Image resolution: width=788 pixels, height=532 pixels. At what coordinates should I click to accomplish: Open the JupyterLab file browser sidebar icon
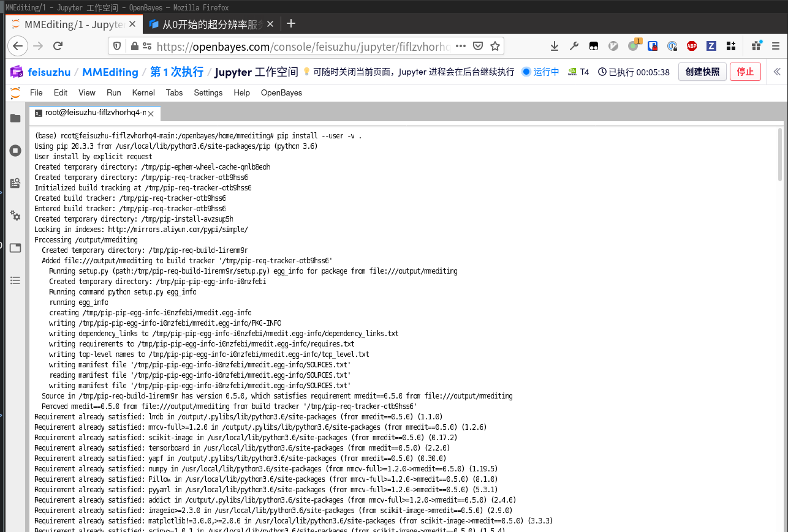(x=15, y=118)
